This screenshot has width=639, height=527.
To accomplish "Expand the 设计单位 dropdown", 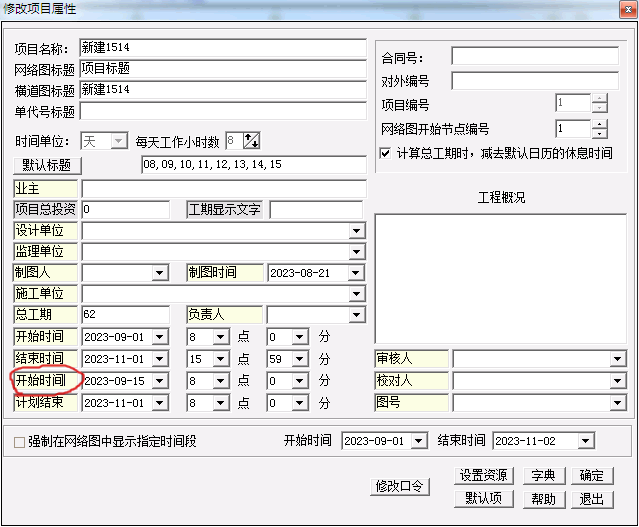I will [357, 231].
